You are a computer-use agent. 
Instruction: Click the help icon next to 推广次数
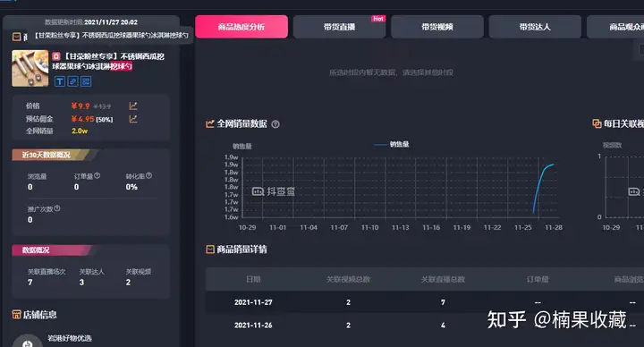[57, 208]
